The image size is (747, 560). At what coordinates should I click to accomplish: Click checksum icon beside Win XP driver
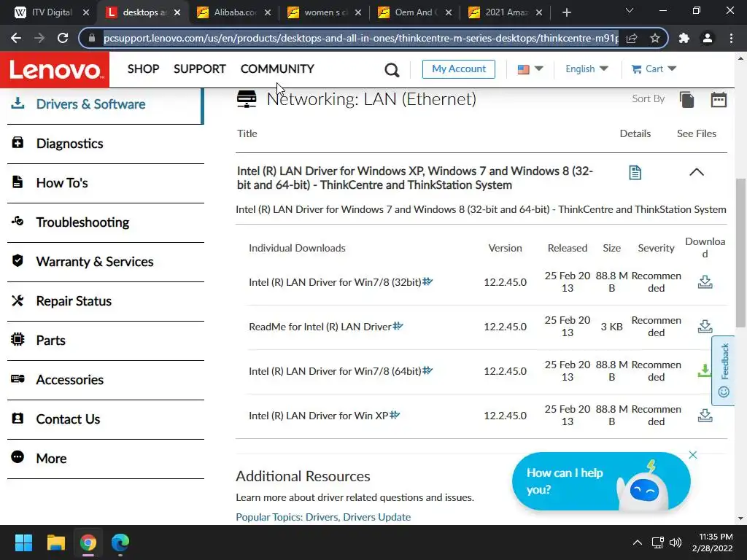pos(395,415)
